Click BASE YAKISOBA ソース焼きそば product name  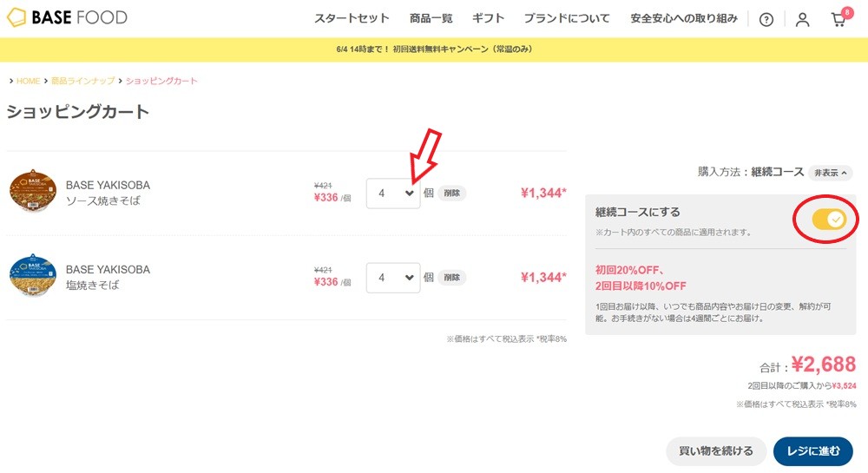(x=108, y=193)
